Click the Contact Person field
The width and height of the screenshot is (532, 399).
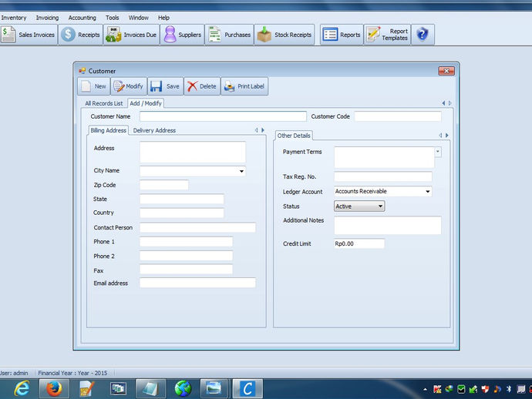point(197,227)
